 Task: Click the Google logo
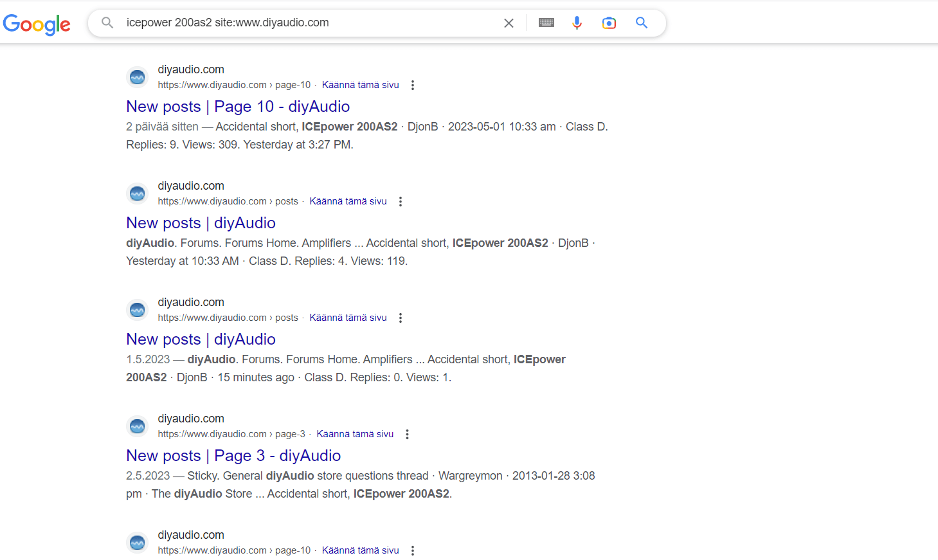click(37, 24)
